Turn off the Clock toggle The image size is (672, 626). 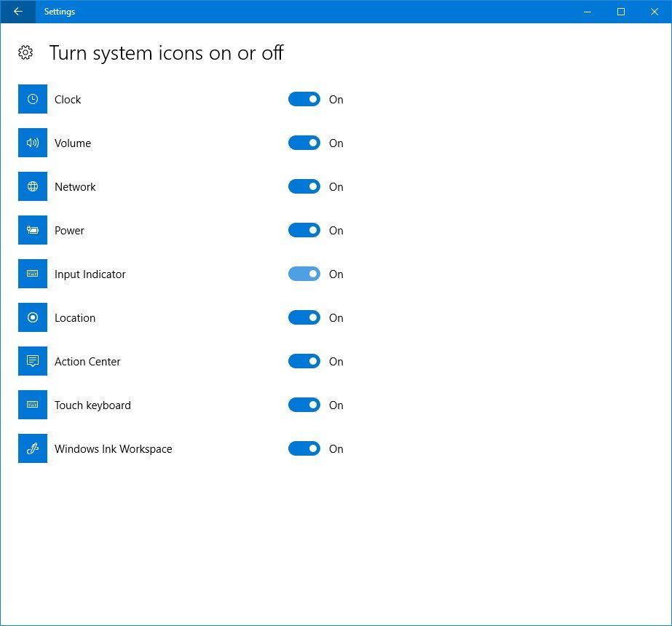[x=304, y=99]
